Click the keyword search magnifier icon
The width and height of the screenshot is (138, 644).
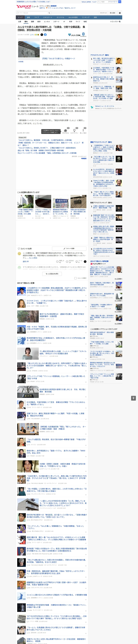[x=49, y=13]
